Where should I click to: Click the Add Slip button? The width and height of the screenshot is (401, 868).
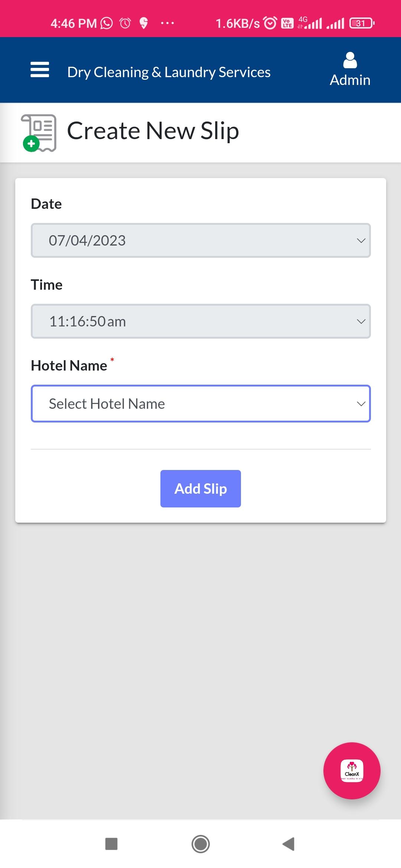tap(200, 489)
